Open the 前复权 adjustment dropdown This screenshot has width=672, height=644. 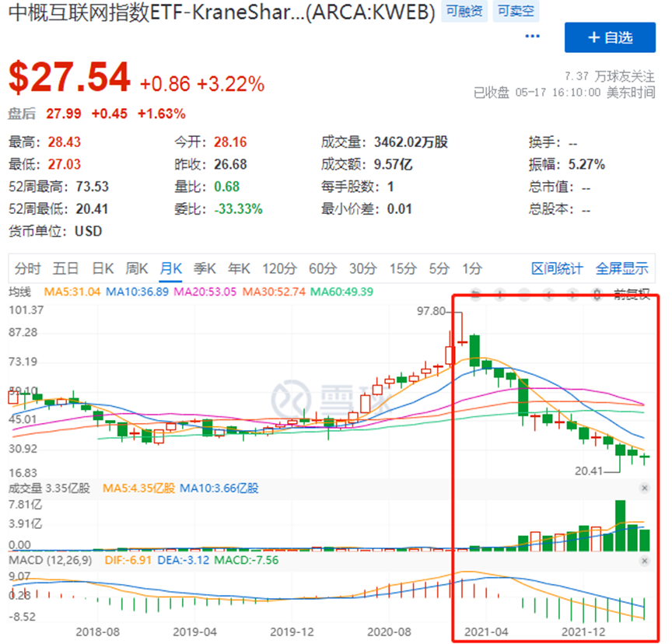[x=632, y=294]
